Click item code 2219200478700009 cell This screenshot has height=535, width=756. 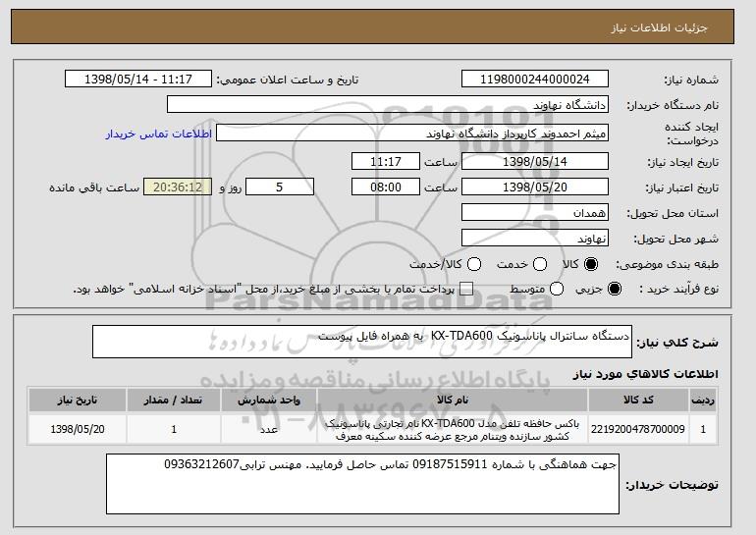[x=638, y=429]
